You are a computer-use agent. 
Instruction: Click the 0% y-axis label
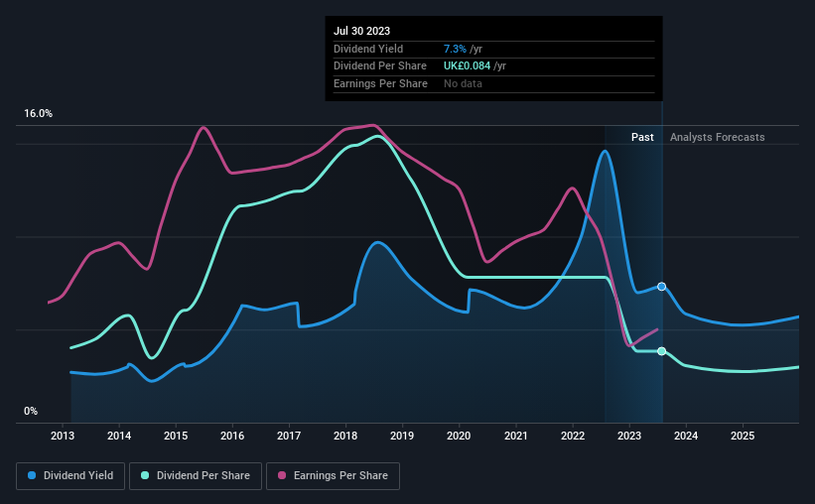tap(31, 411)
